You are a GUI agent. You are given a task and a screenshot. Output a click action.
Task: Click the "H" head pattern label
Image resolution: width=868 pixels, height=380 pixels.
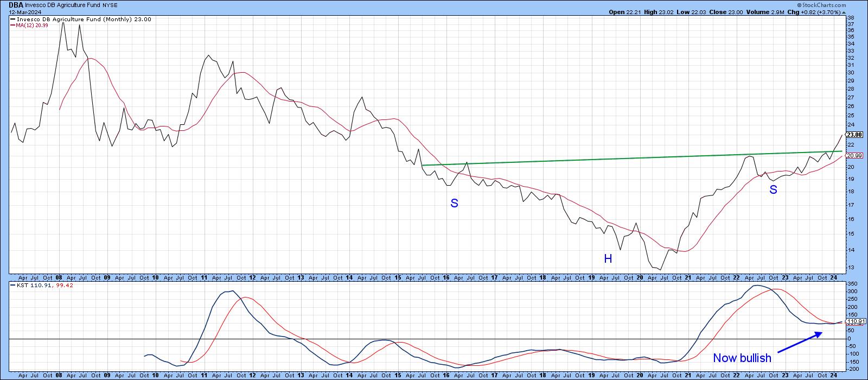coord(608,259)
